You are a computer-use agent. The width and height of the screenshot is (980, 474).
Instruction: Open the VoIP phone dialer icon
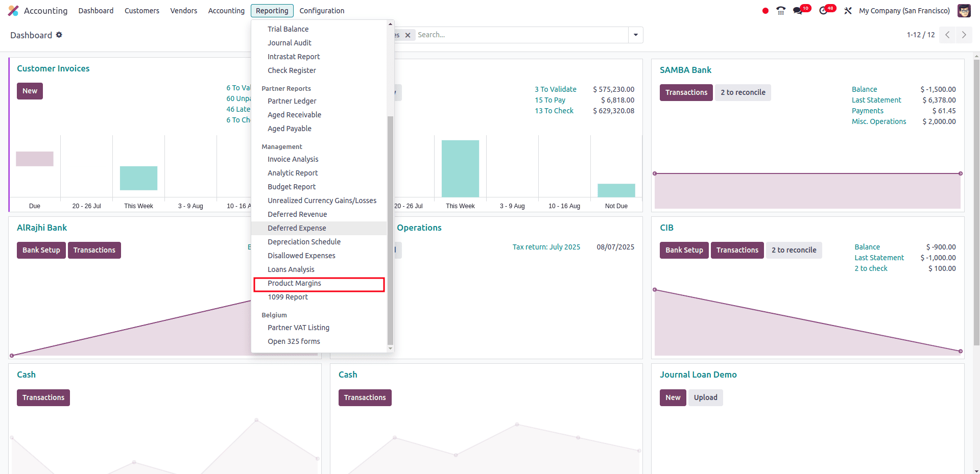point(781,11)
